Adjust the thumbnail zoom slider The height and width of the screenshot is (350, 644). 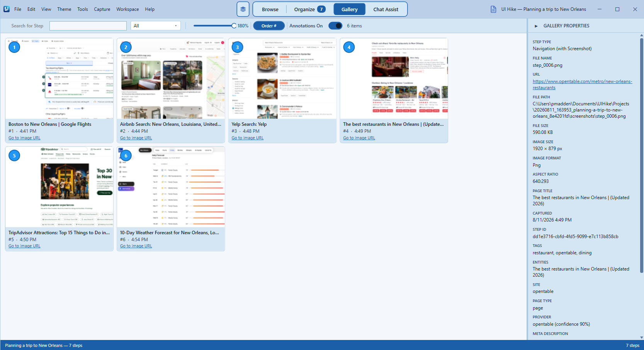(215, 26)
